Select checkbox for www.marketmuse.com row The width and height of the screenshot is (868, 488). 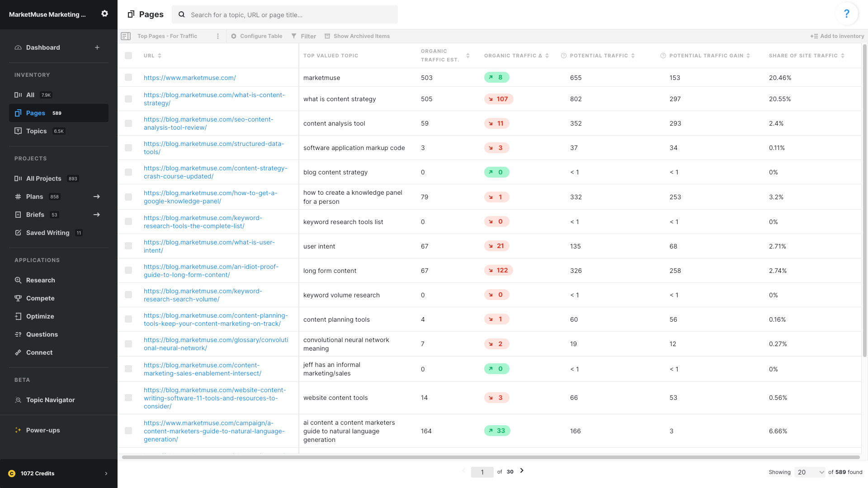click(x=128, y=77)
